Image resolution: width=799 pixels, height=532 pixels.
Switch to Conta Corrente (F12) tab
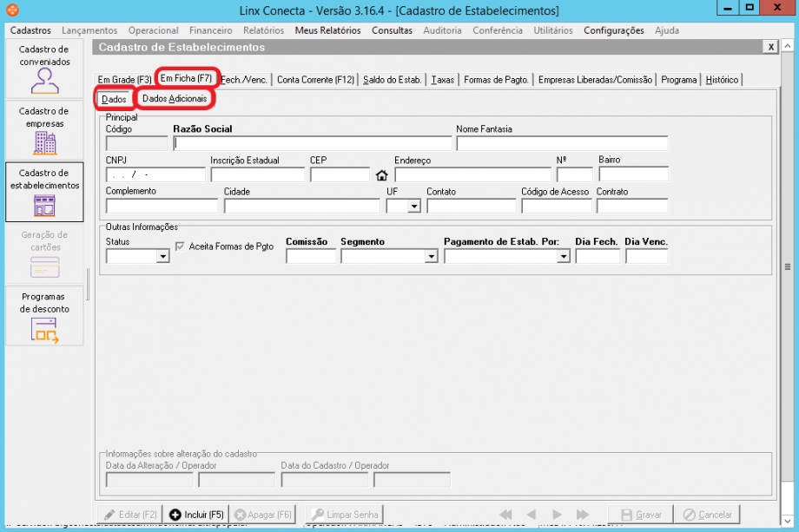315,80
